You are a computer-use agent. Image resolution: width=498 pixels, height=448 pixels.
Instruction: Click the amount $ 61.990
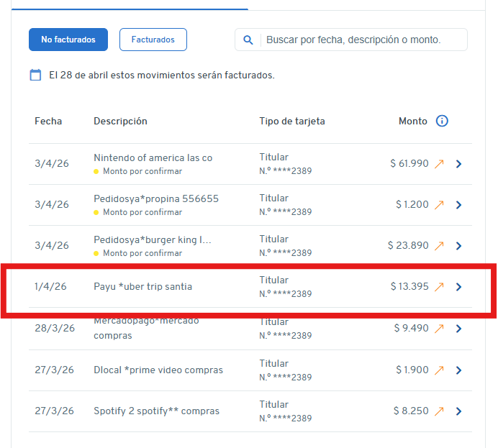click(409, 163)
